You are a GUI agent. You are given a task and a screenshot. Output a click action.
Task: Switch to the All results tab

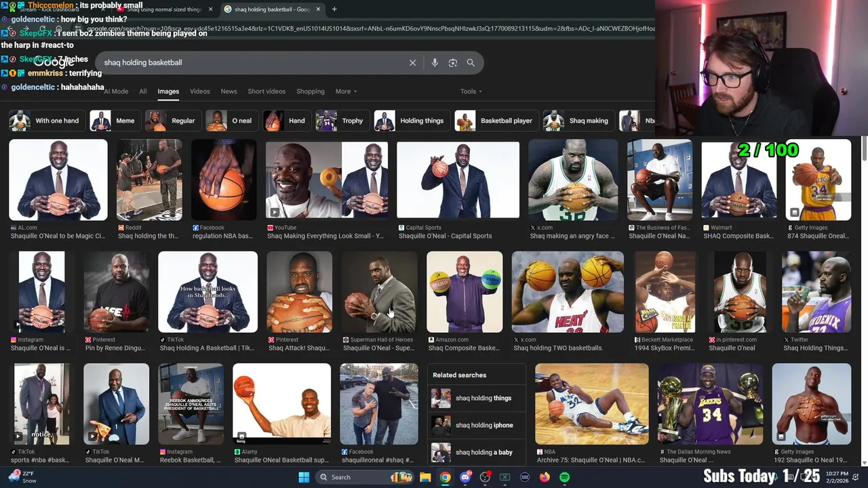tap(143, 91)
